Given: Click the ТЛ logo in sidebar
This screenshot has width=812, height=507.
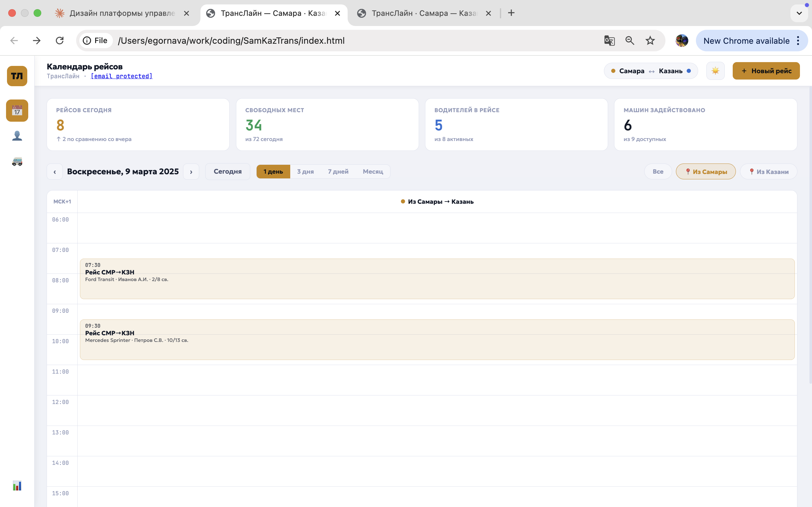Looking at the screenshot, I should point(17,76).
